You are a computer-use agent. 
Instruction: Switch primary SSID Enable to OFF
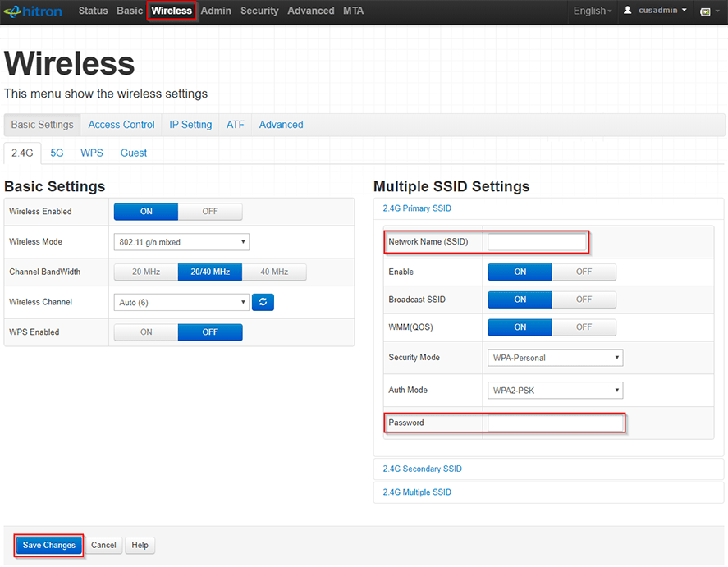coord(584,272)
